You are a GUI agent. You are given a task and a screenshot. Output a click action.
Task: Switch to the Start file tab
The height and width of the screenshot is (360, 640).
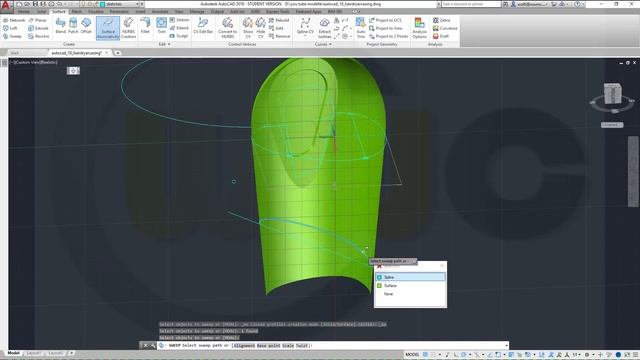[x=15, y=53]
